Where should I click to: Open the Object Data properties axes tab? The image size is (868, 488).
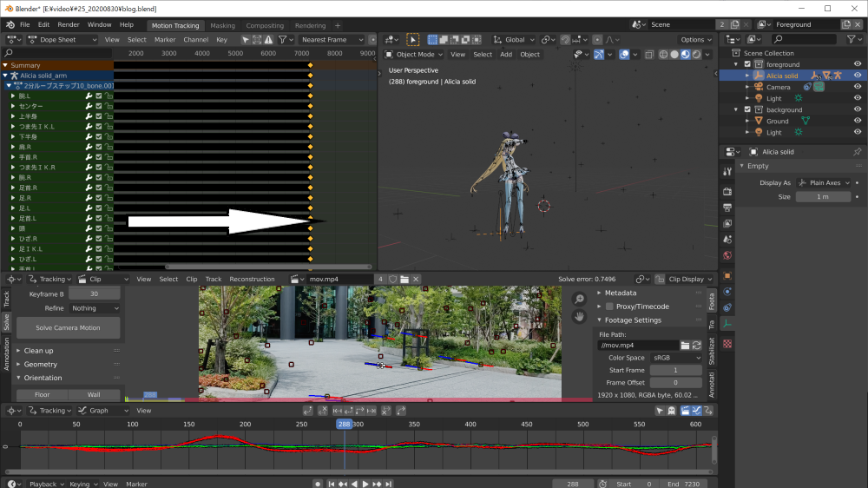(x=727, y=323)
